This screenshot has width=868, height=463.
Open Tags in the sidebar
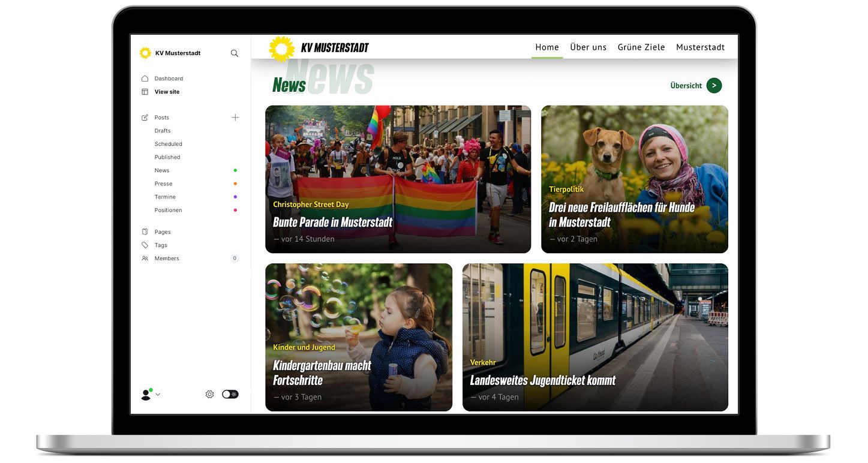coord(161,245)
